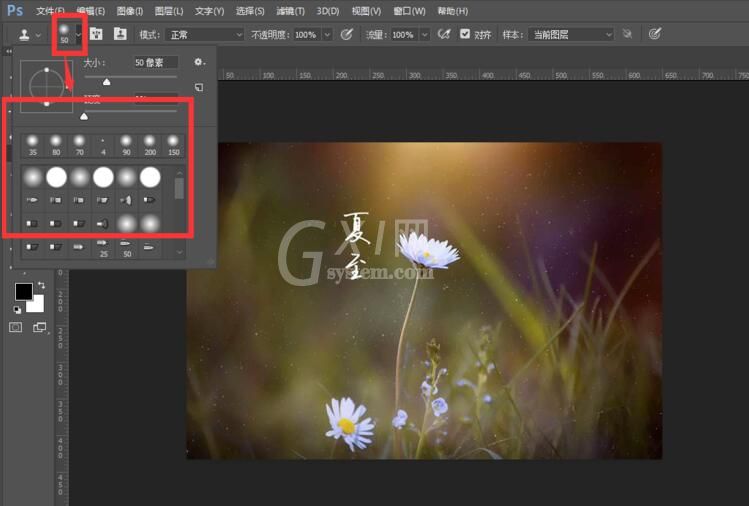Toggle pressure for size icon
Viewport: 749px width, 506px height.
[x=655, y=34]
